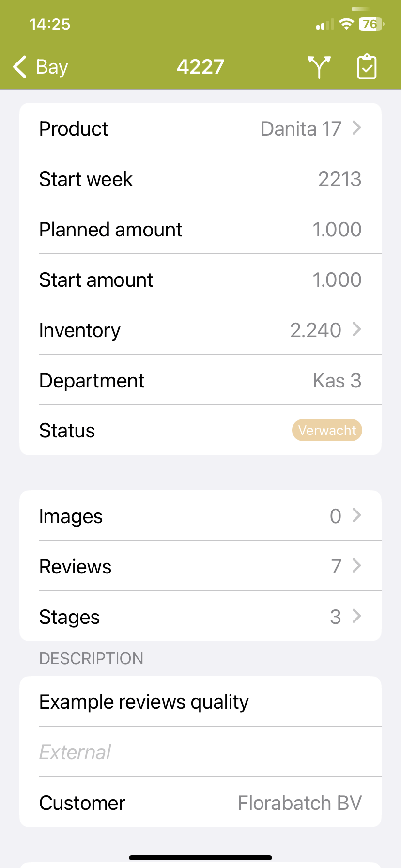
Task: Tap the cellular signal bars
Action: pos(325,25)
